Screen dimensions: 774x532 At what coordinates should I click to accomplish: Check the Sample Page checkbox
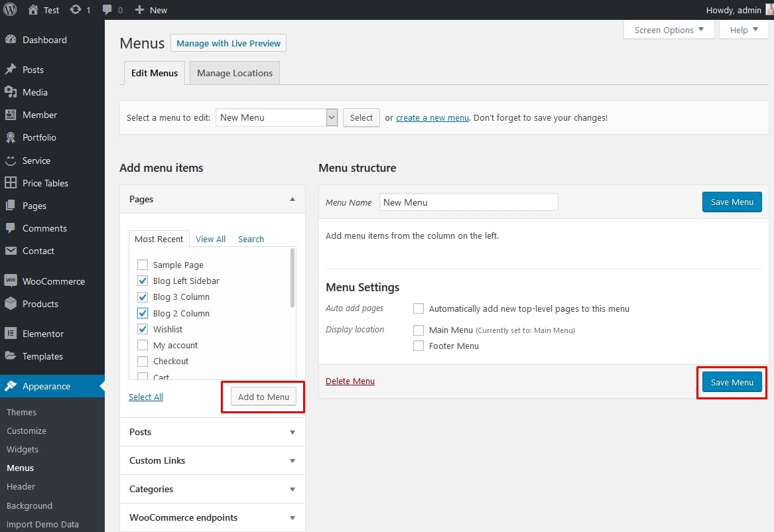coord(143,265)
